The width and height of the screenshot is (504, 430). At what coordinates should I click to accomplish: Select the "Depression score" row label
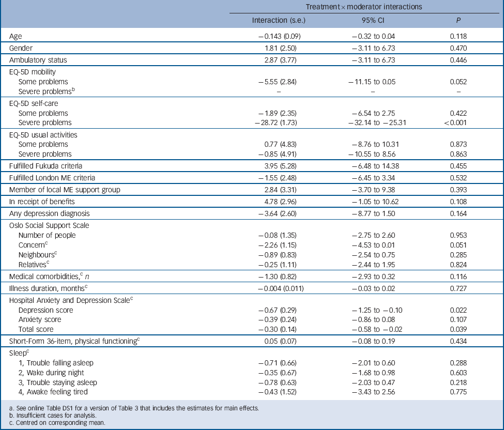pos(45,310)
